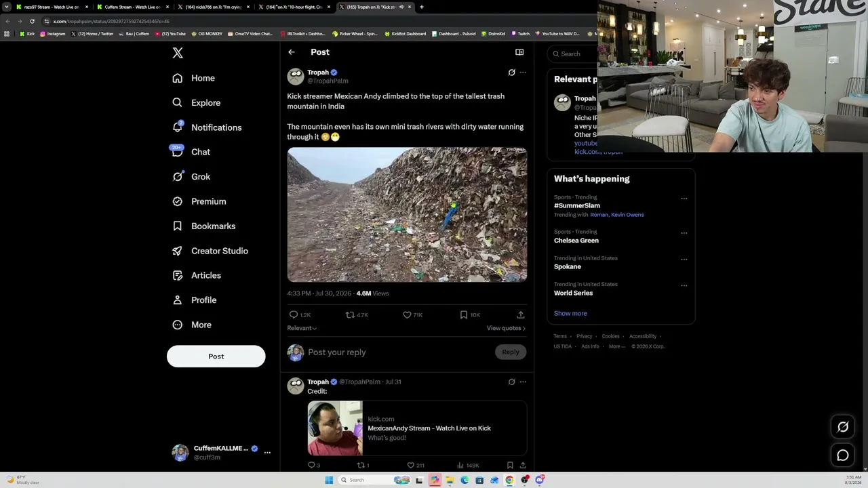This screenshot has width=868, height=488.
Task: Open Articles in the X sidebar
Action: [x=197, y=275]
